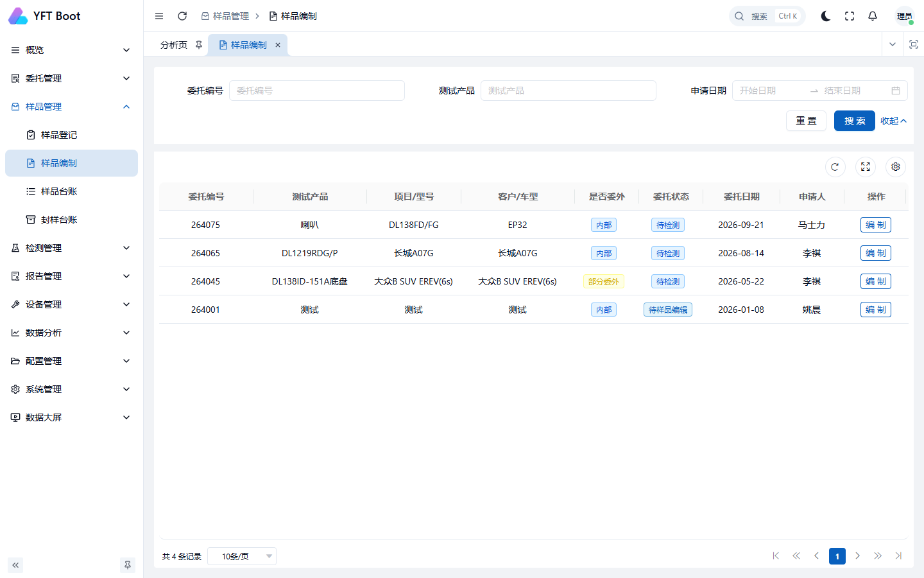
Task: Open the 开始日期 date picker
Action: coord(770,91)
